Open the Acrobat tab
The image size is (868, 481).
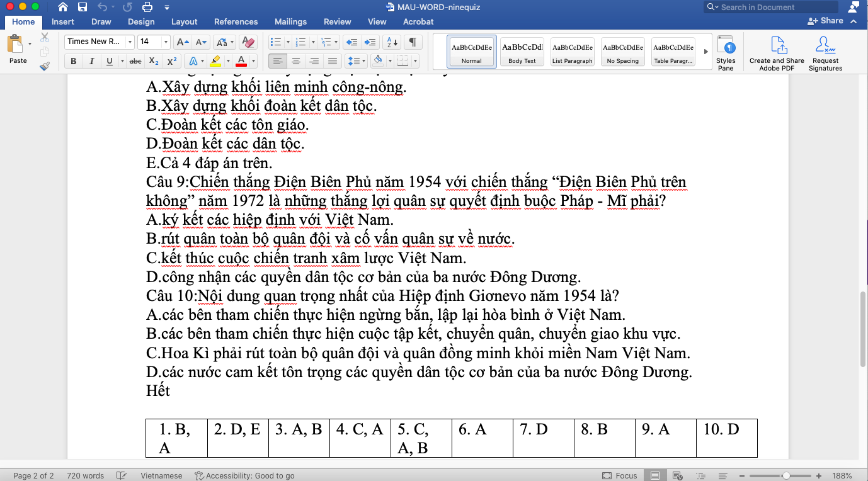click(418, 21)
